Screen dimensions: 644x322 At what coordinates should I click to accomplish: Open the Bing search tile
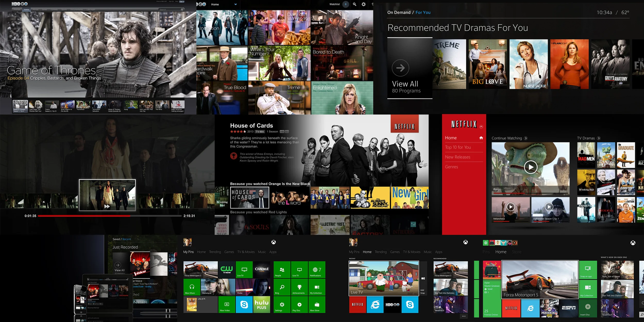click(282, 287)
